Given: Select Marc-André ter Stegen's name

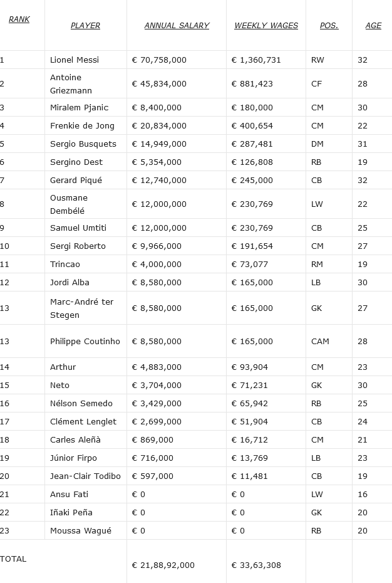Looking at the screenshot, I should coord(81,308).
